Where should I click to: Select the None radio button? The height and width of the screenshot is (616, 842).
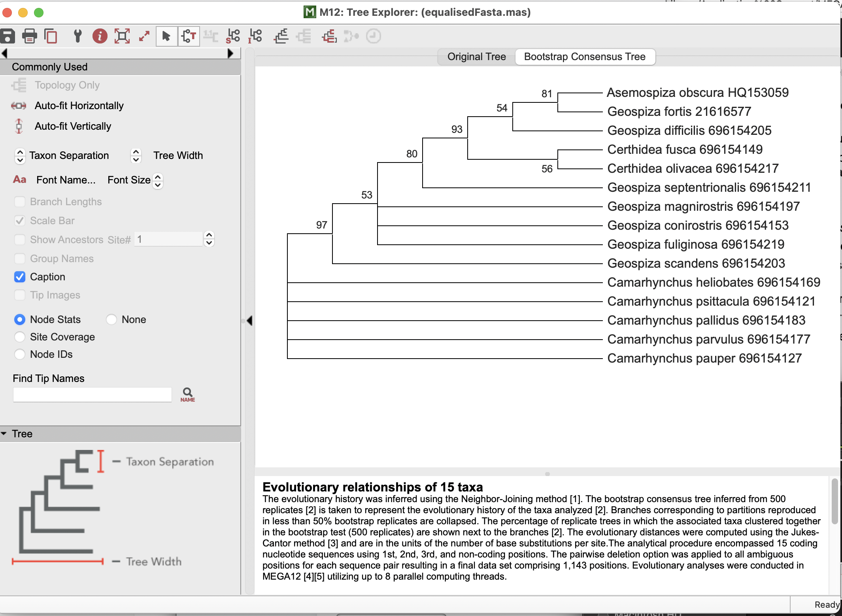pyautogui.click(x=111, y=319)
